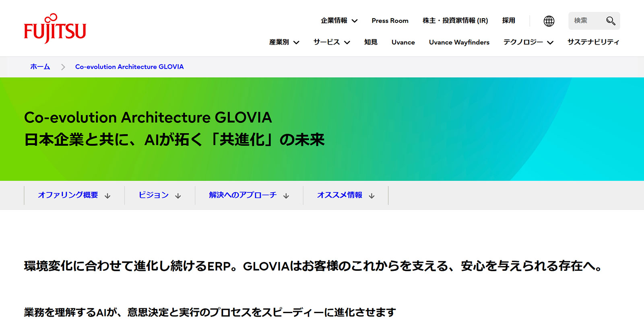
Task: Click the heading Co-evolution Architecture GLOVIA
Action: point(148,118)
